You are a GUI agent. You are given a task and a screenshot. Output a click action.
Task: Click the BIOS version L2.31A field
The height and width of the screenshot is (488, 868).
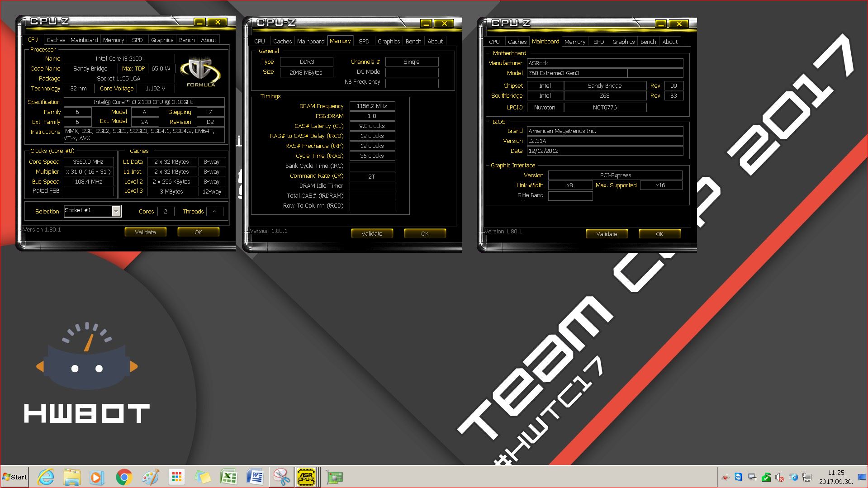(605, 141)
